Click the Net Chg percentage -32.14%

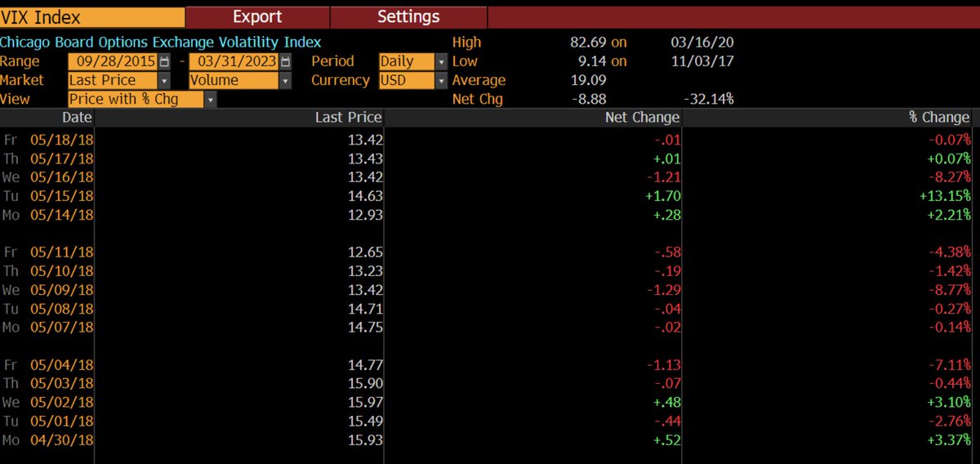click(708, 99)
